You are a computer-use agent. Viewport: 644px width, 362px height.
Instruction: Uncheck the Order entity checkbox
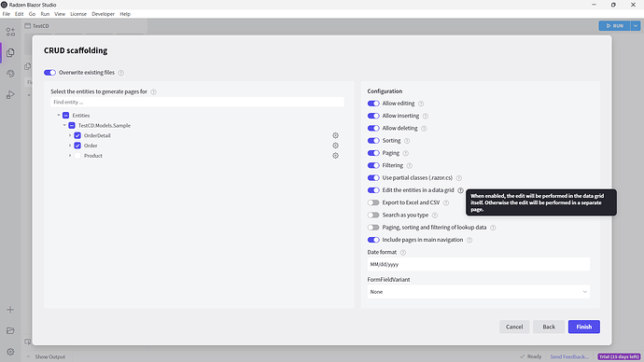pyautogui.click(x=77, y=146)
